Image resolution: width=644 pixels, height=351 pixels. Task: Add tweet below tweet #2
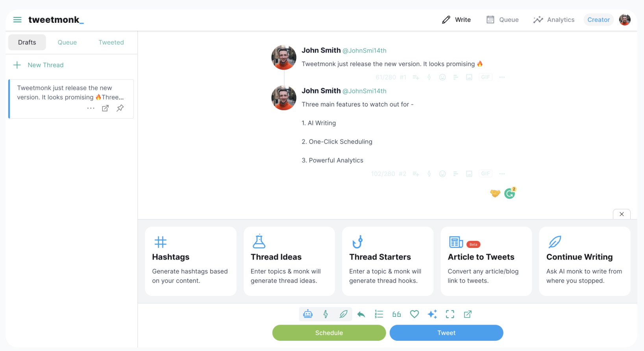(416, 174)
